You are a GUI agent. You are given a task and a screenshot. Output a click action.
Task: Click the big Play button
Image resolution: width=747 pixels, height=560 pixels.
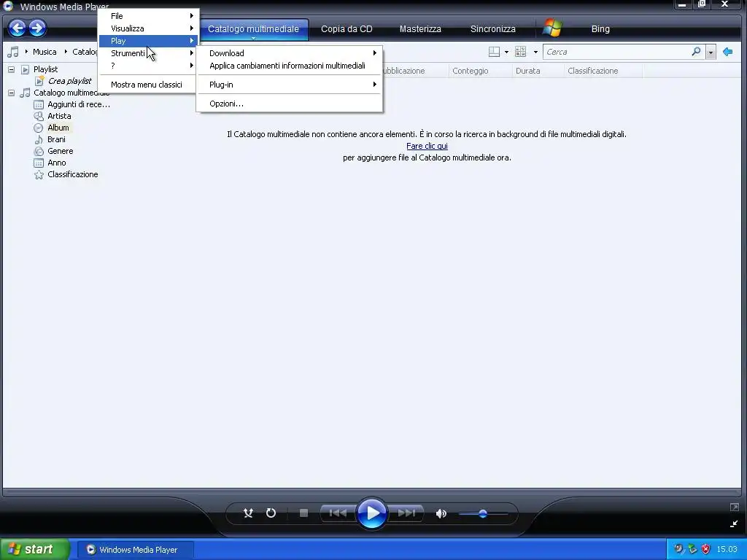(371, 513)
